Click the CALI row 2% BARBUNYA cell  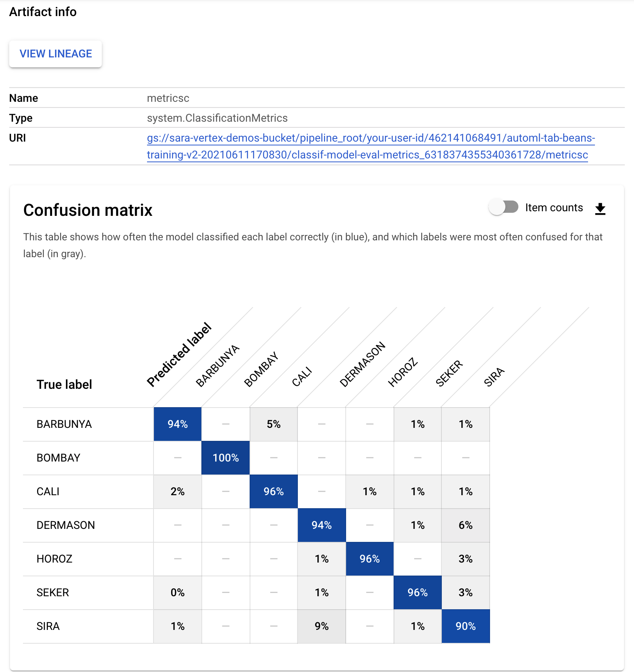tap(178, 491)
